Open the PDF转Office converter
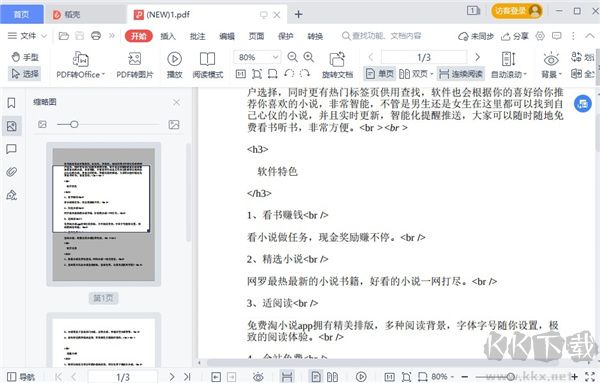600x383 pixels. point(80,65)
